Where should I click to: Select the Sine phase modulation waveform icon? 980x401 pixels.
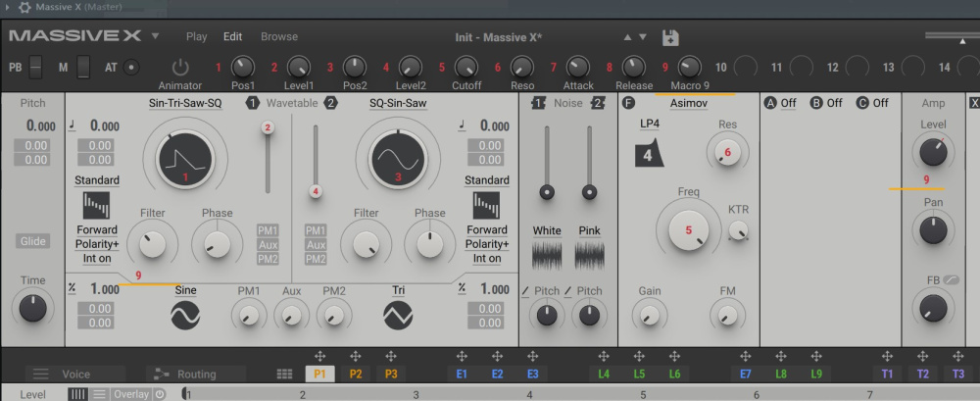[x=185, y=316]
